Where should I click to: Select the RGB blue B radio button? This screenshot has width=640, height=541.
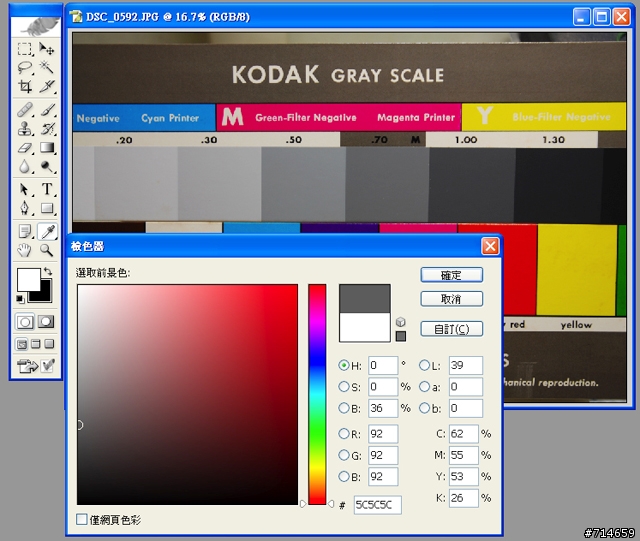coord(344,476)
